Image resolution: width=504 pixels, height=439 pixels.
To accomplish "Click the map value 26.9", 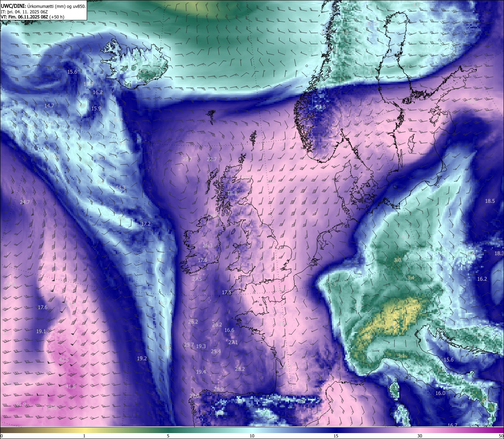I will pyautogui.click(x=219, y=389).
